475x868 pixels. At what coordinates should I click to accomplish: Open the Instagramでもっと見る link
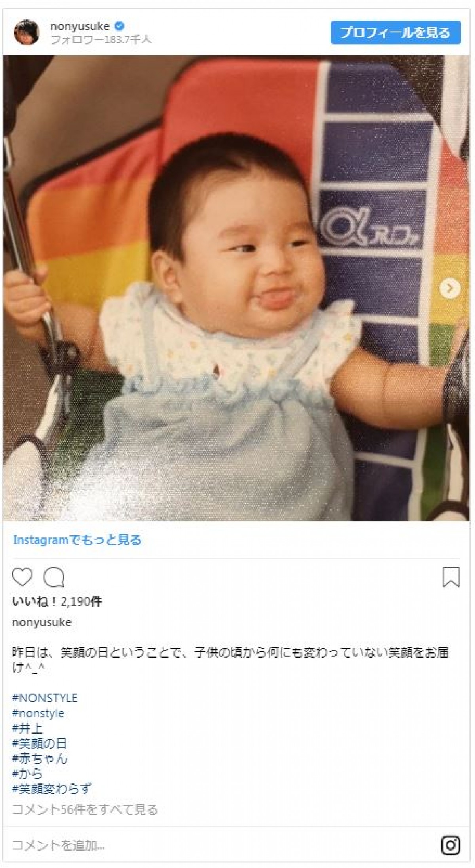click(x=77, y=540)
